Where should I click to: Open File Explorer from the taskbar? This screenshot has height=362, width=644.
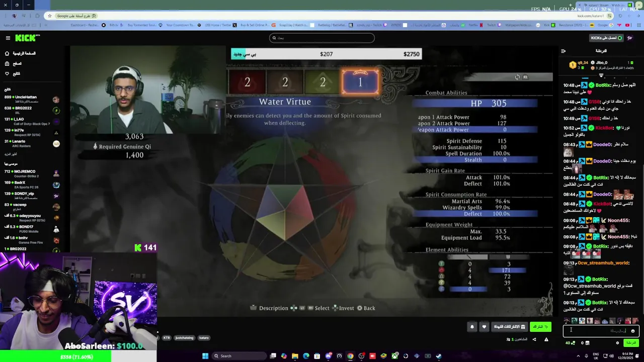click(295, 356)
